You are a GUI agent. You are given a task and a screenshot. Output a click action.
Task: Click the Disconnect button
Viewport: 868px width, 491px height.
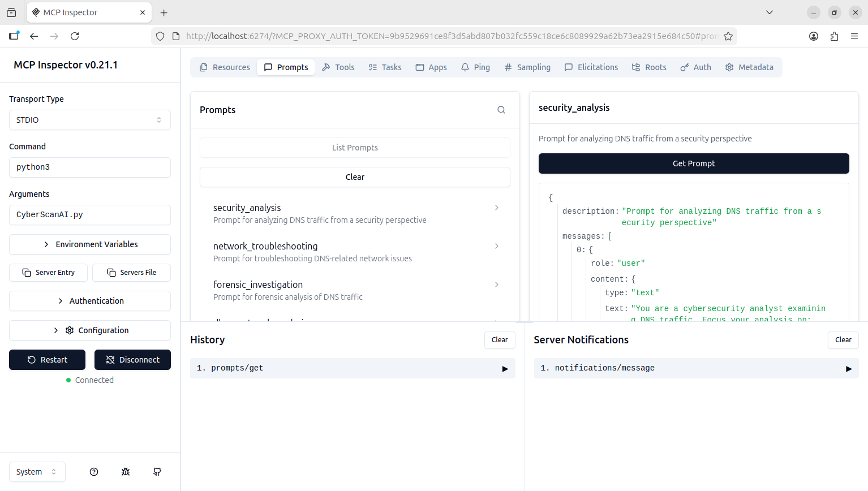pos(132,360)
